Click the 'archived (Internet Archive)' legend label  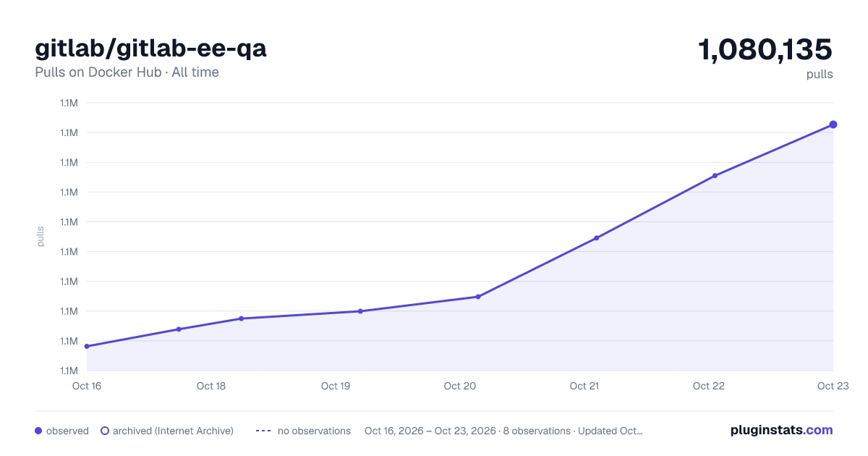coord(173,431)
